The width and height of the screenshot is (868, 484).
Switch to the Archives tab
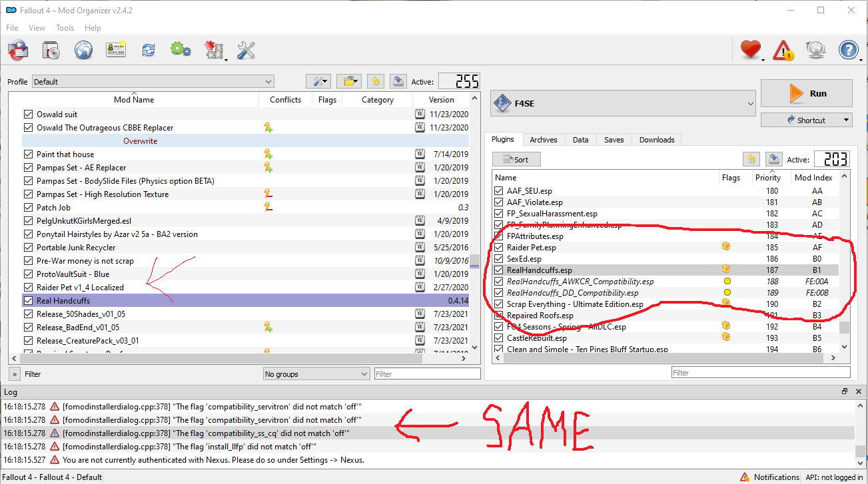coord(544,140)
